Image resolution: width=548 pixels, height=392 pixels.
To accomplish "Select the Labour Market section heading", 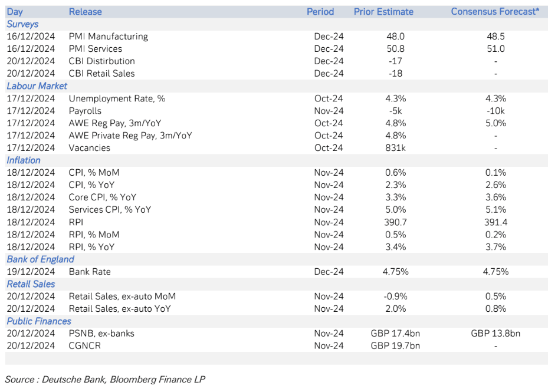I will click(37, 86).
